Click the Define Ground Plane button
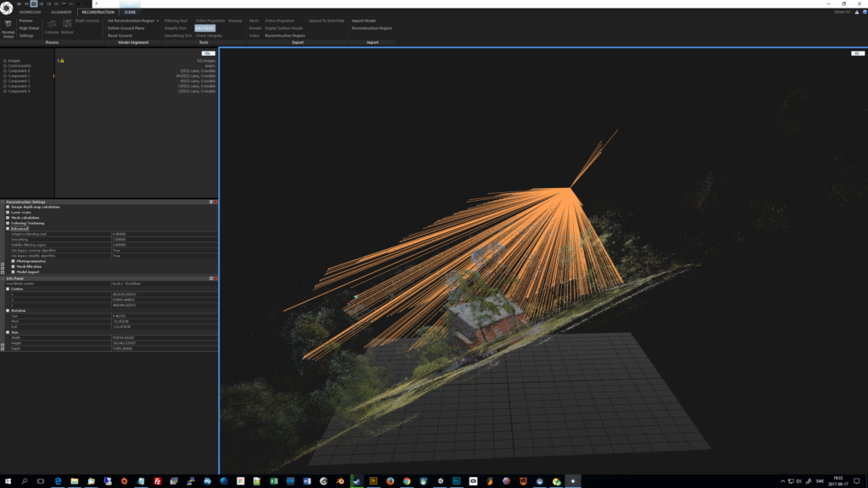This screenshot has width=868, height=488. point(125,28)
